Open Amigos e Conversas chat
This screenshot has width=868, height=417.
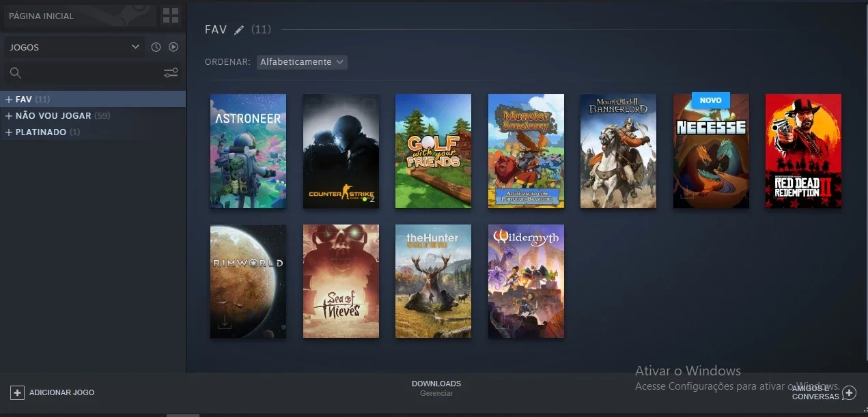click(815, 392)
